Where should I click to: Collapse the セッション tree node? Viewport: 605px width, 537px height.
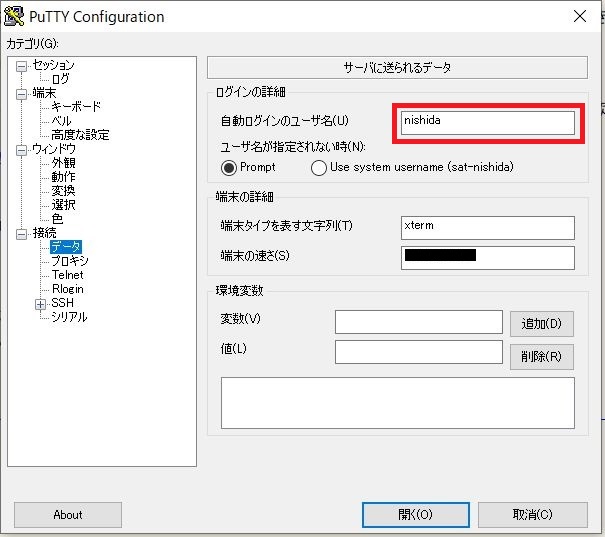21,66
